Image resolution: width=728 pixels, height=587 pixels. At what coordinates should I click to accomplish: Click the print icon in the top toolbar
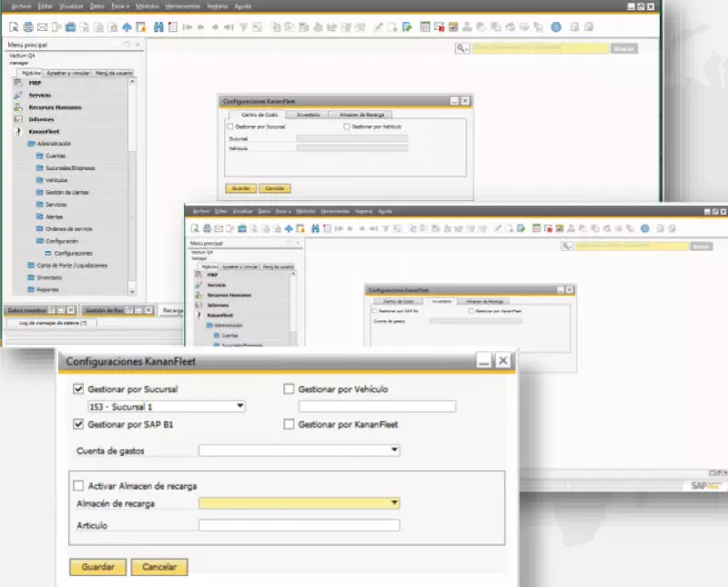click(29, 26)
